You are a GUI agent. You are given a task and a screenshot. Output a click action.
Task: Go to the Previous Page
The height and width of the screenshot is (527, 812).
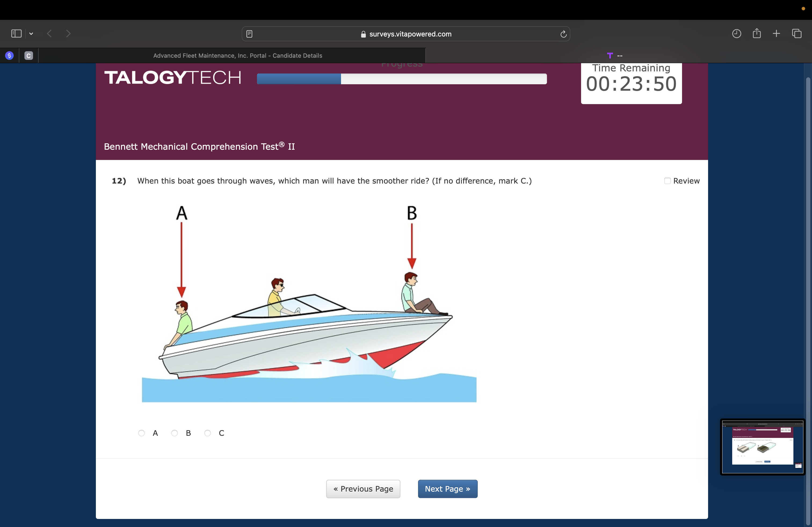tap(363, 489)
